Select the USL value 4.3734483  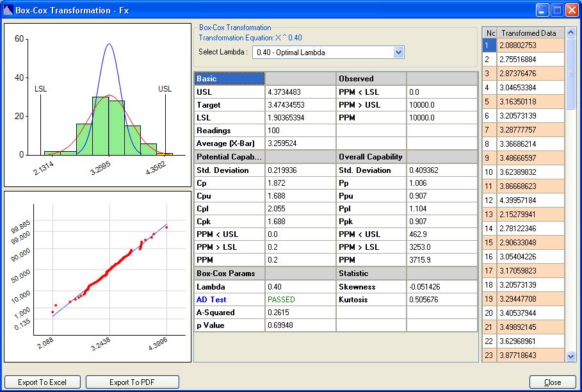point(300,92)
